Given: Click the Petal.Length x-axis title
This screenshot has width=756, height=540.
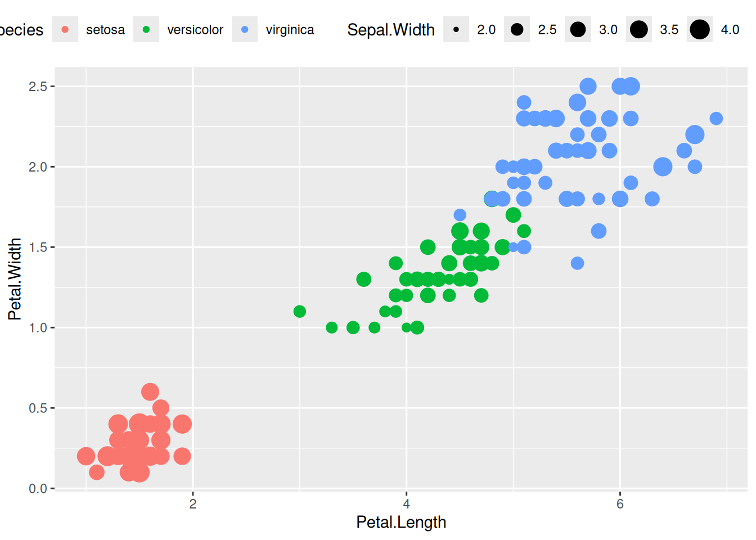Looking at the screenshot, I should coord(401,522).
